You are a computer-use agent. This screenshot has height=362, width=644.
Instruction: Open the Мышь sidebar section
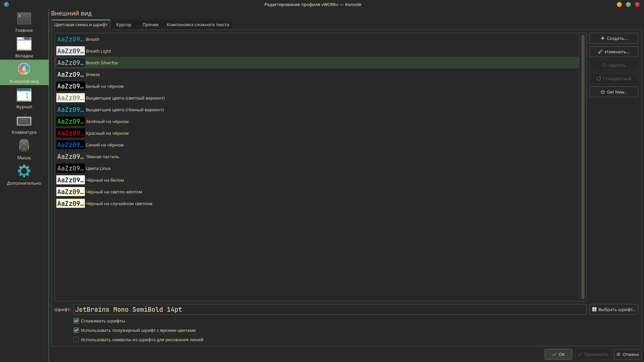(x=24, y=150)
